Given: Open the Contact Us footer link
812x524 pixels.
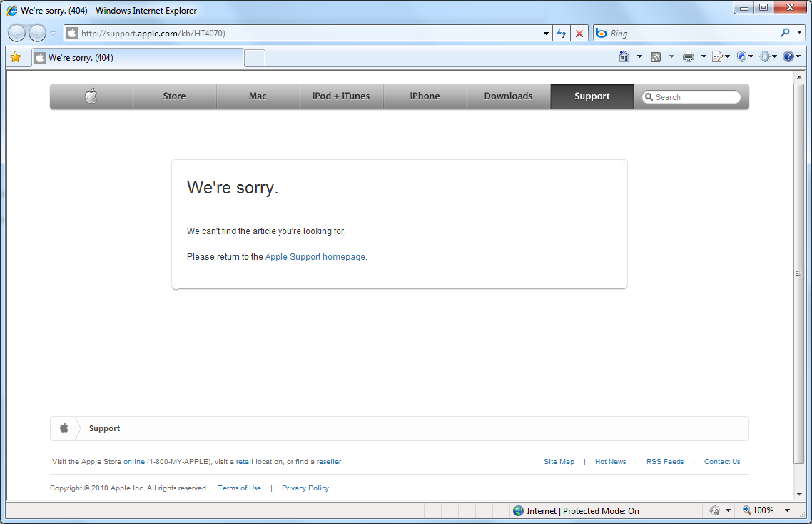Looking at the screenshot, I should [x=722, y=461].
